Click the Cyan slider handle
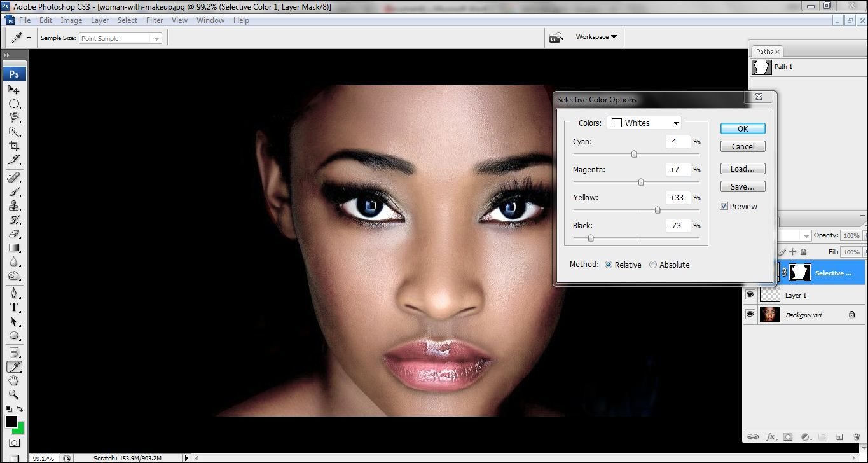The height and width of the screenshot is (463, 868). coord(634,154)
